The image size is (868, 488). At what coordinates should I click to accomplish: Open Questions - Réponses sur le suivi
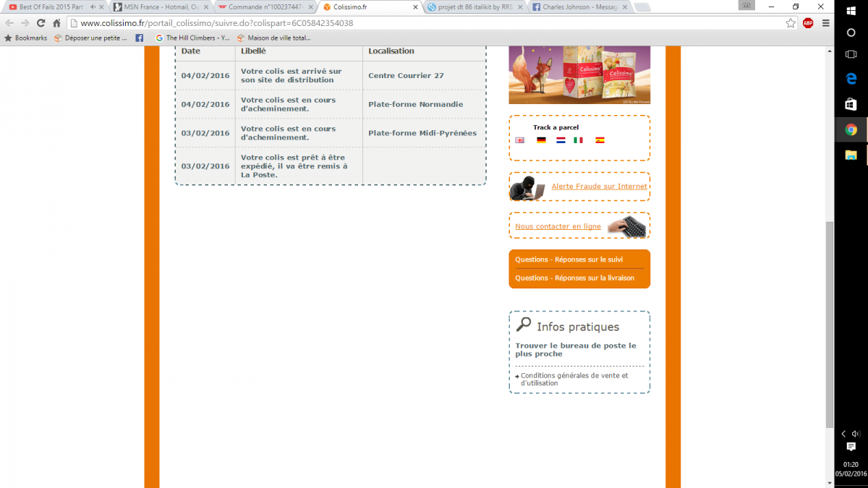[x=569, y=260]
